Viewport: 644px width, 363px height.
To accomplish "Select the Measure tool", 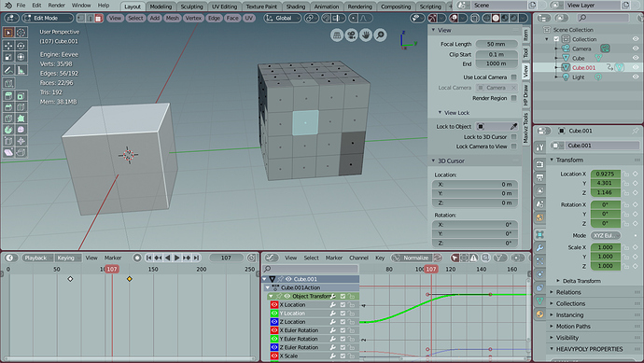I will pyautogui.click(x=21, y=70).
